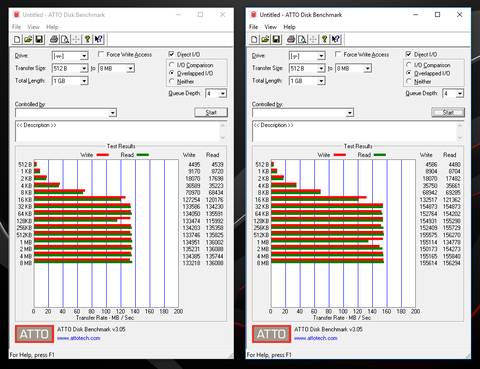Open the View menu in right window
The image size is (480, 369).
(270, 27)
